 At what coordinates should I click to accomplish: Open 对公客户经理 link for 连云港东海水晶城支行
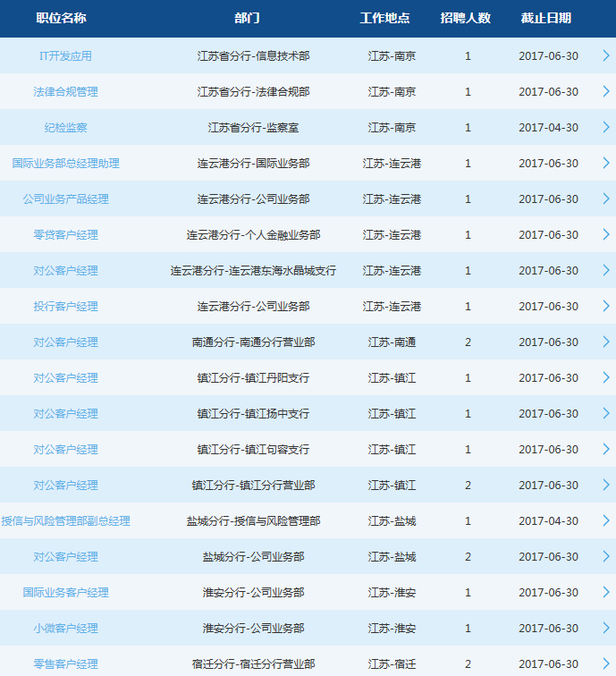[x=65, y=270]
